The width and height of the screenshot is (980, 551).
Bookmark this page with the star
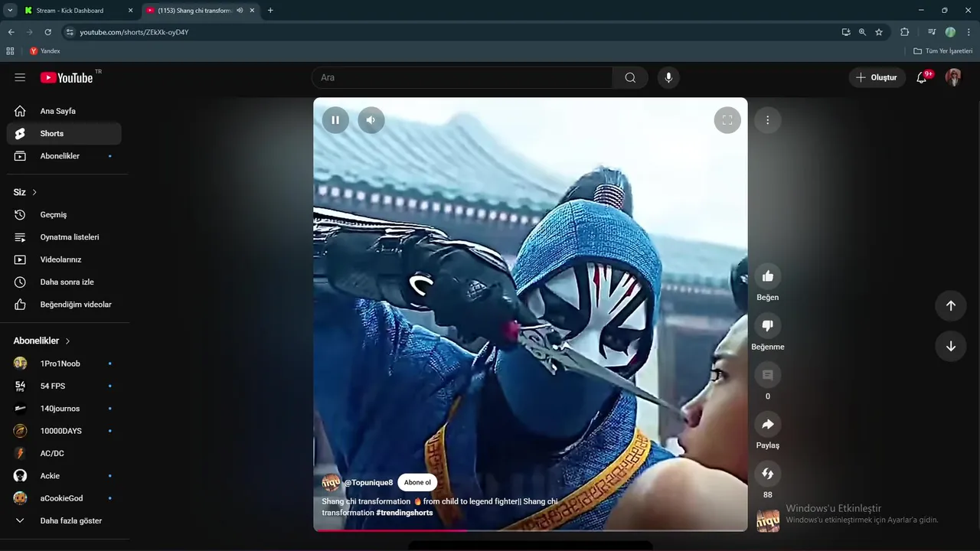pos(879,32)
